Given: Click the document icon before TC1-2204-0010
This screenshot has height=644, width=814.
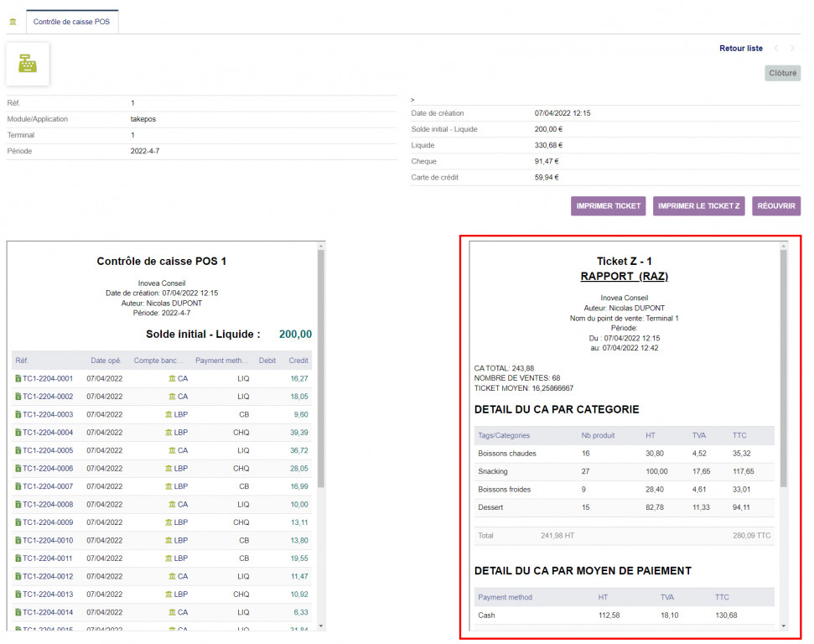Looking at the screenshot, I should click(18, 541).
